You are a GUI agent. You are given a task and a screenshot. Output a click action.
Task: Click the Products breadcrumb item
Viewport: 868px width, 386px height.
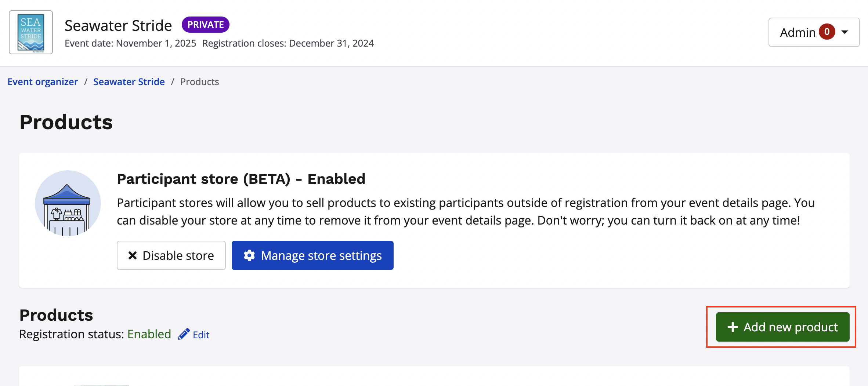pos(199,82)
